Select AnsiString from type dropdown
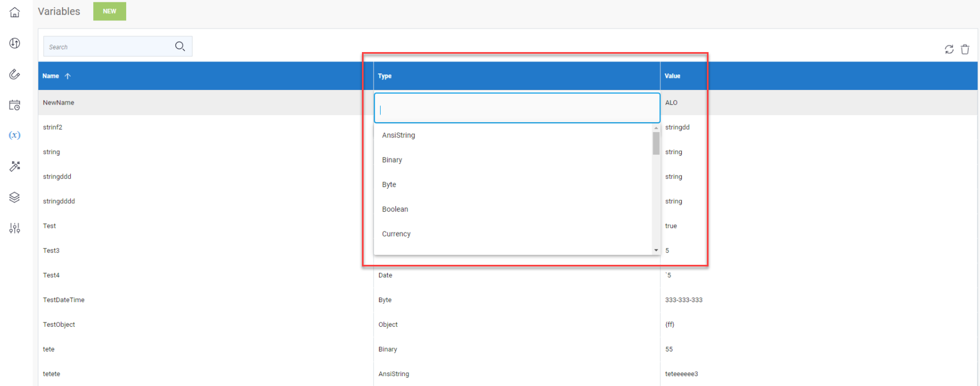 point(399,135)
